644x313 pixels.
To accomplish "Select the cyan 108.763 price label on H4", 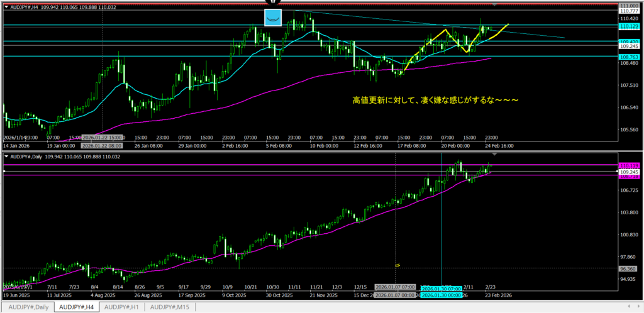I will 630,57.
